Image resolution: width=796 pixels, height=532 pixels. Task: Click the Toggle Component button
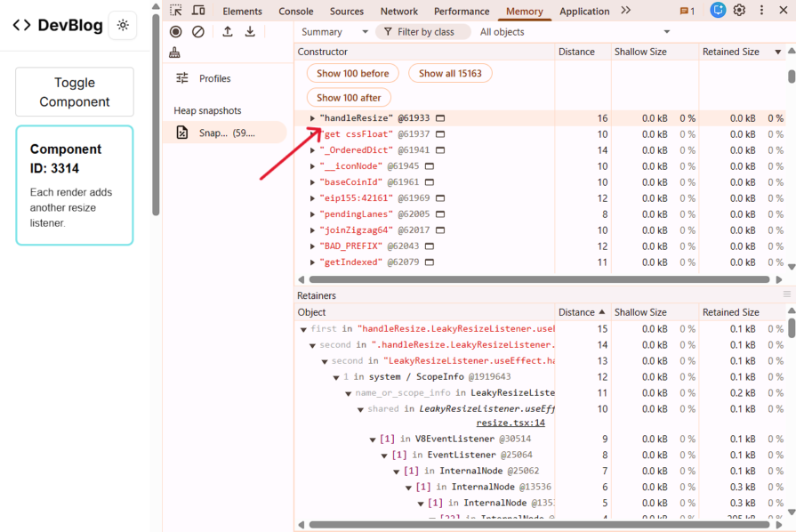(x=75, y=92)
